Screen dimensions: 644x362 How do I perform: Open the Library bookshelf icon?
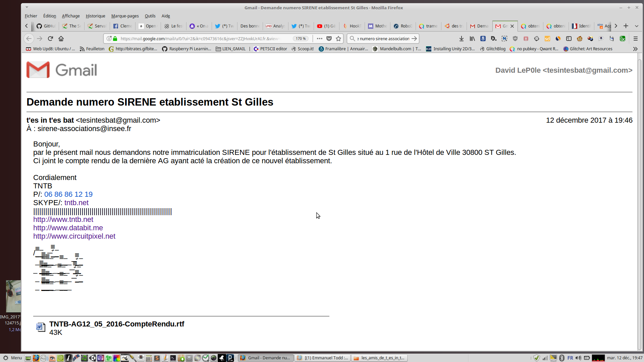pyautogui.click(x=472, y=39)
